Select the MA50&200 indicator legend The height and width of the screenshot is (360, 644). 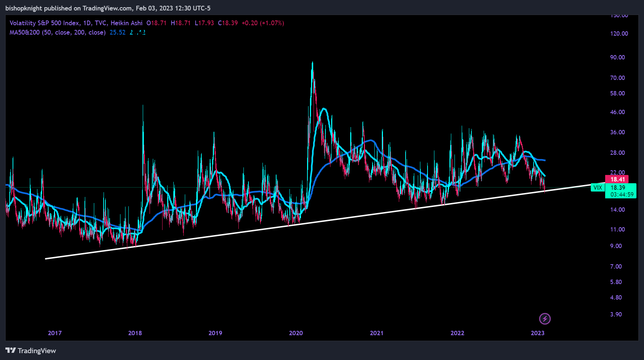pos(58,32)
